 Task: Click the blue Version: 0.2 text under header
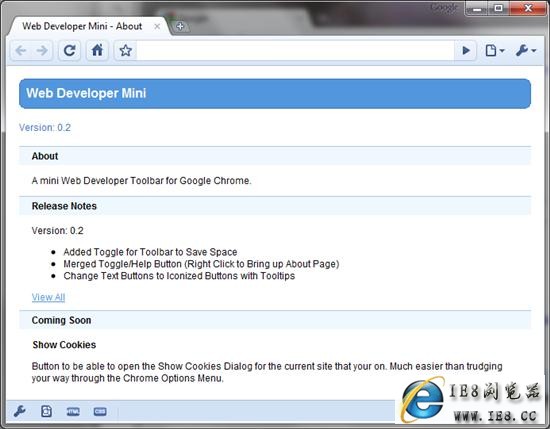[x=45, y=127]
